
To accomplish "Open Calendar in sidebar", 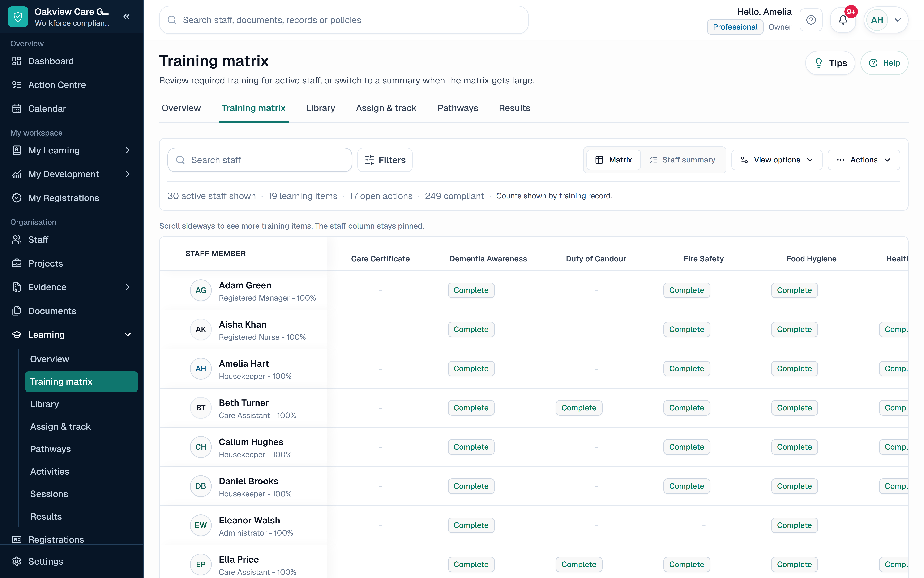I will (72, 109).
